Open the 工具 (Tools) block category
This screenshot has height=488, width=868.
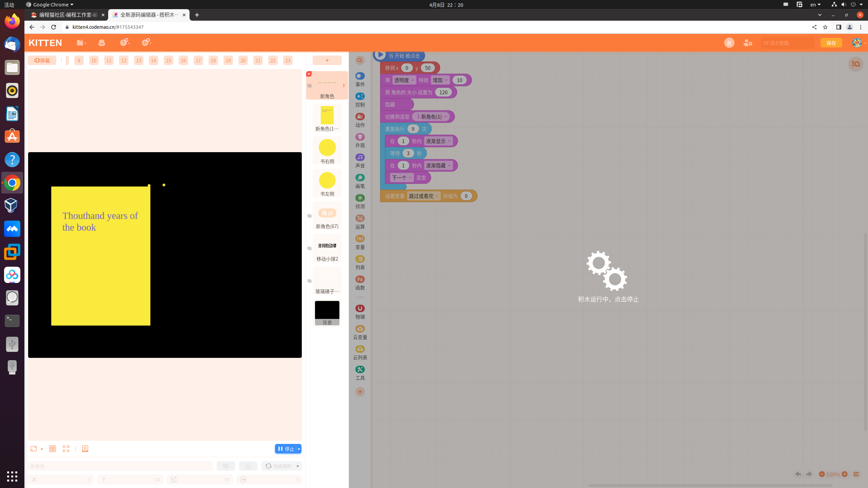point(360,373)
